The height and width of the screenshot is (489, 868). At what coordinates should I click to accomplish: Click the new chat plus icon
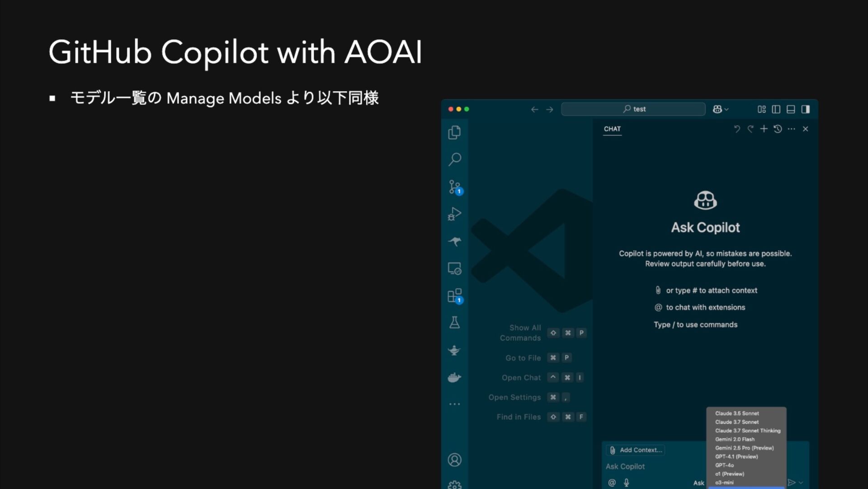pyautogui.click(x=764, y=129)
